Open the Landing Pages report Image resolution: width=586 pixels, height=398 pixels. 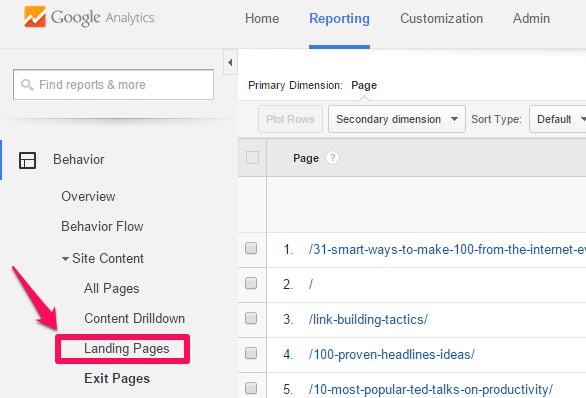pos(126,349)
